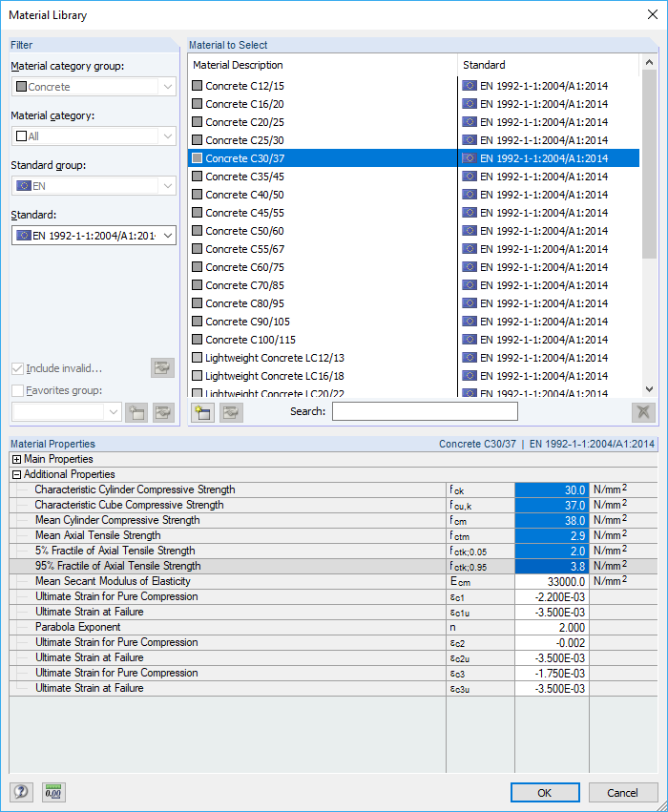Click the OK button
This screenshot has height=812, width=668.
(x=545, y=792)
